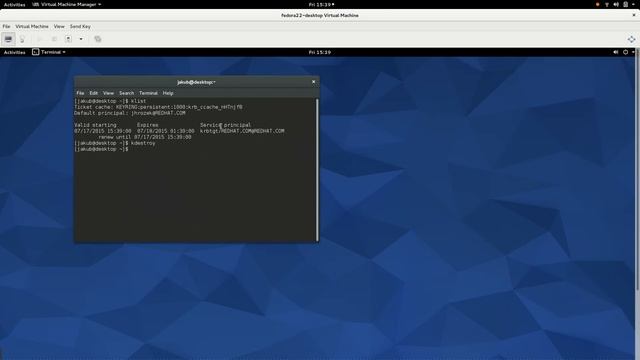Click the 'Valid starting' column header

(x=95, y=125)
